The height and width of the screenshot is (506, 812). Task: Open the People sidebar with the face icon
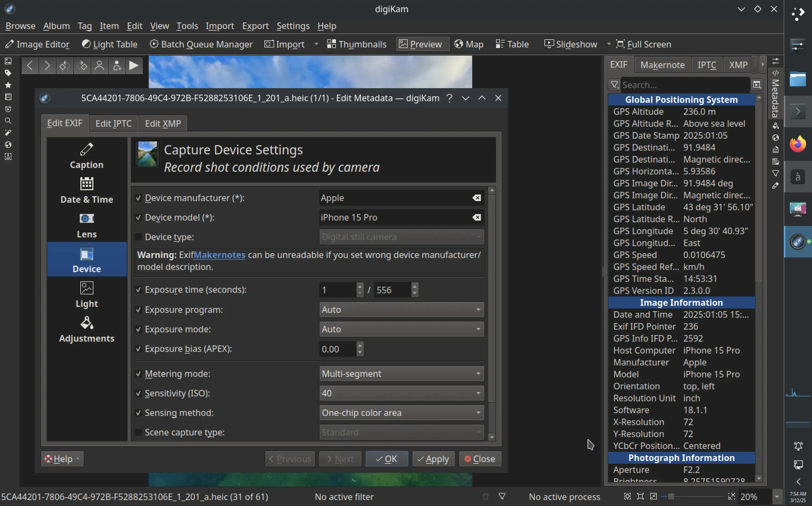click(8, 156)
